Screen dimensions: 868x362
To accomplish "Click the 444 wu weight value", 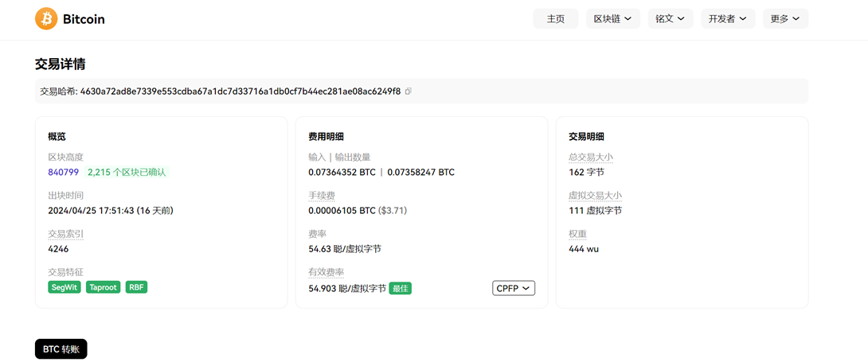I will 584,249.
